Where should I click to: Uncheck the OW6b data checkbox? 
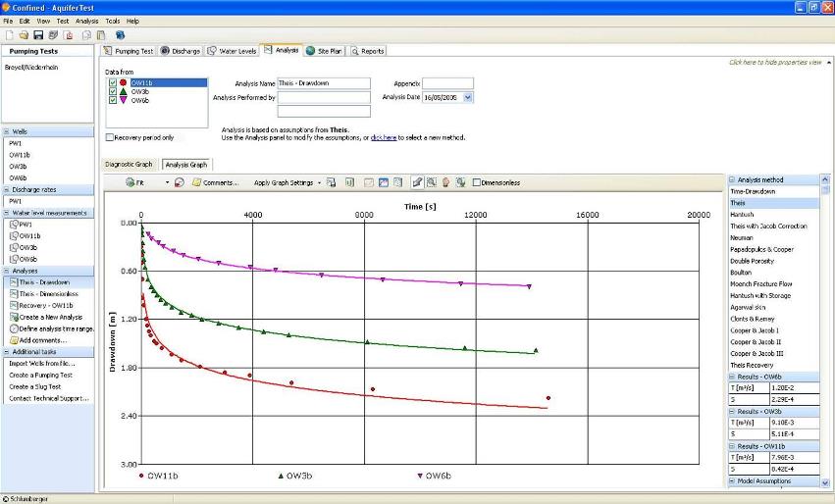pyautogui.click(x=113, y=100)
